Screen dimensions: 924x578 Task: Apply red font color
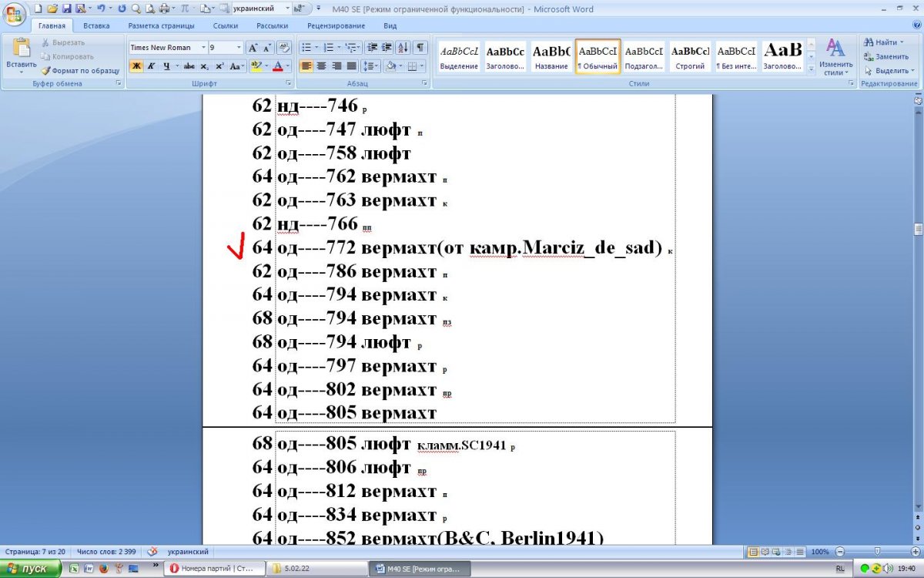[279, 66]
